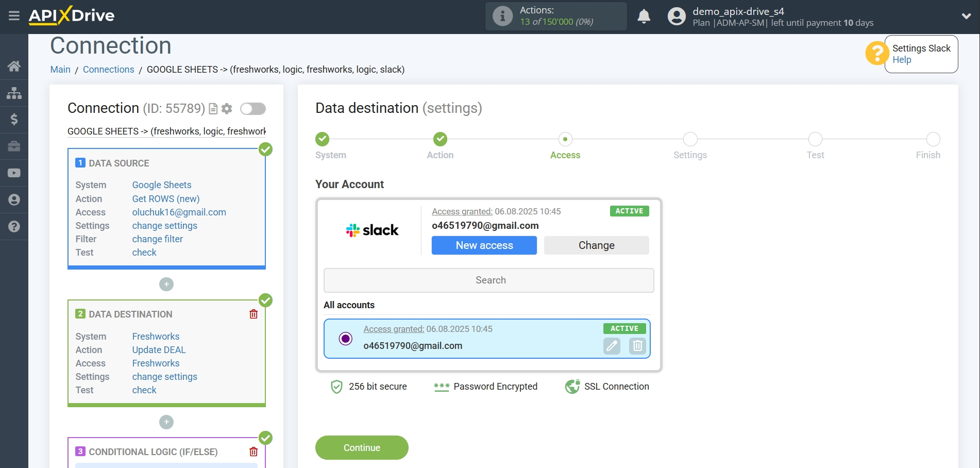Viewport: 980px width, 468px height.
Task: Go to the Test step
Action: coord(815,139)
